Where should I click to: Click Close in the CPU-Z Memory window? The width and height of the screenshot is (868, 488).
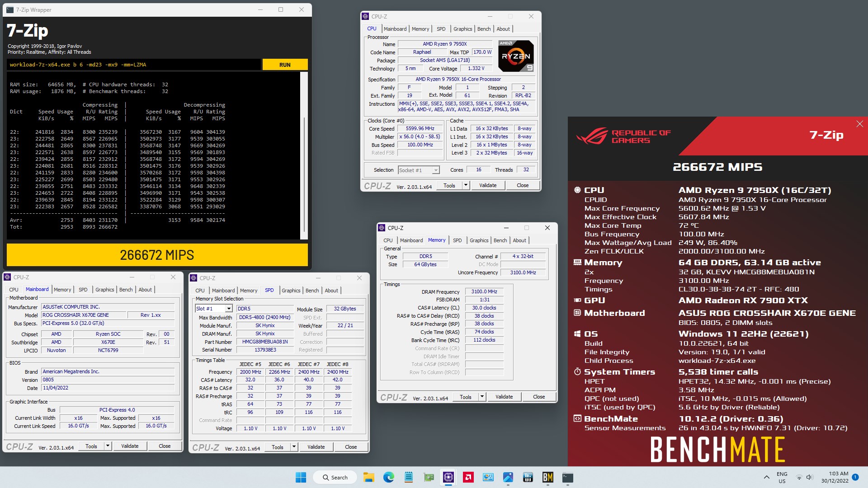pyautogui.click(x=539, y=397)
